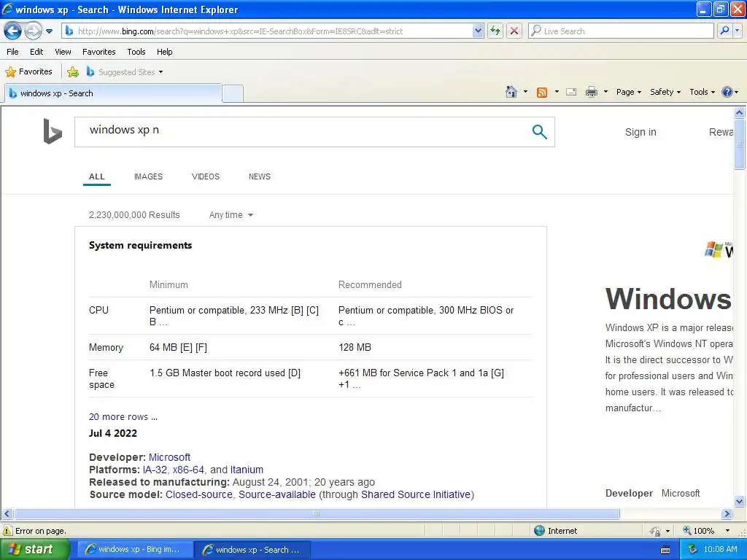Open the search provider options dropdown

tap(737, 31)
